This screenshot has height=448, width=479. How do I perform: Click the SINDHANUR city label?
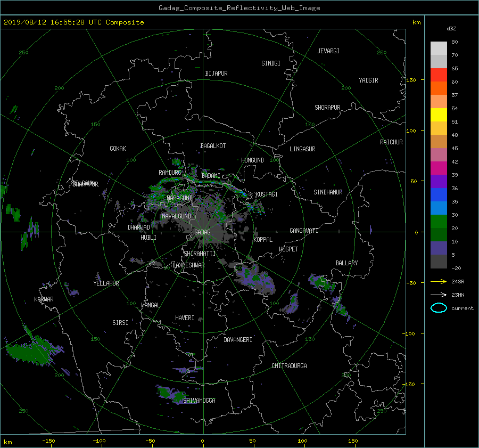pos(328,192)
